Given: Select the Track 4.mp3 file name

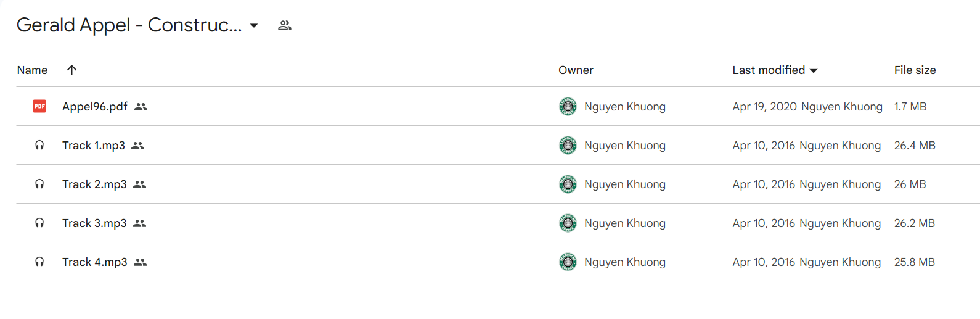Looking at the screenshot, I should point(94,262).
